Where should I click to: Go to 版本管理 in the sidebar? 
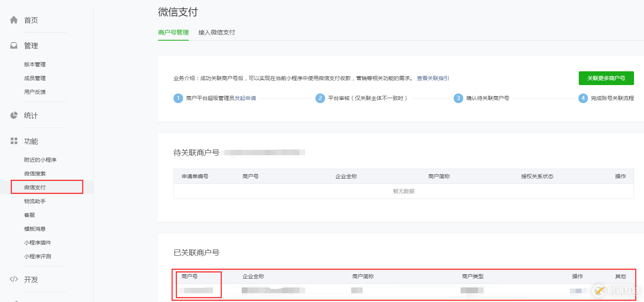coord(35,64)
